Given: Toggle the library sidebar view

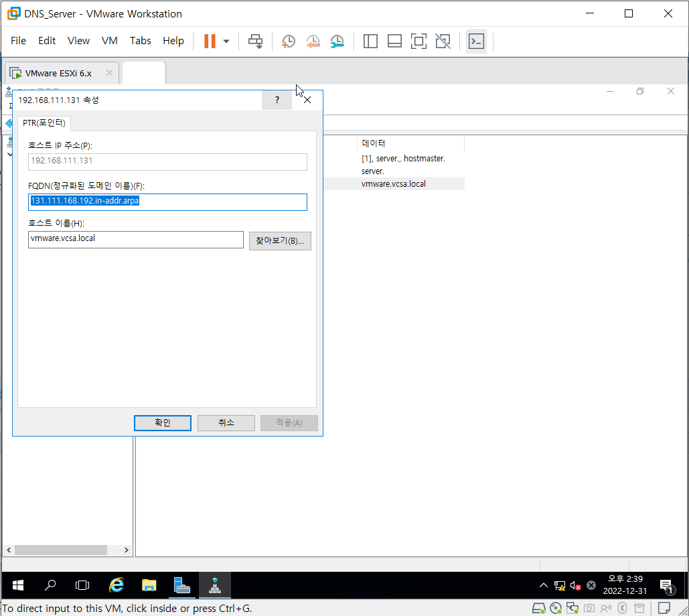Looking at the screenshot, I should tap(370, 42).
